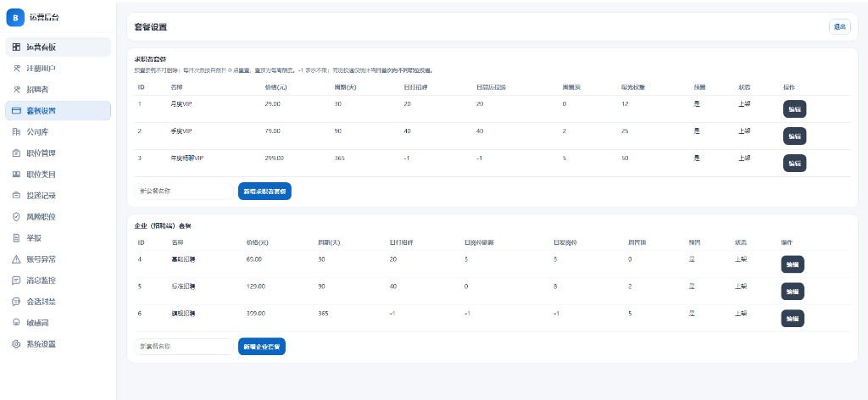
Task: Click the 新增求职者套餐 button
Action: click(x=264, y=191)
